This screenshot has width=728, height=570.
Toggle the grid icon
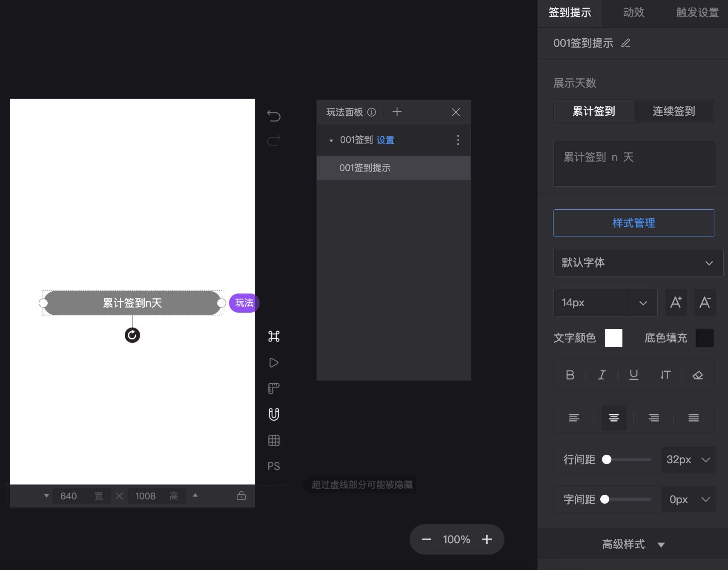coord(274,440)
